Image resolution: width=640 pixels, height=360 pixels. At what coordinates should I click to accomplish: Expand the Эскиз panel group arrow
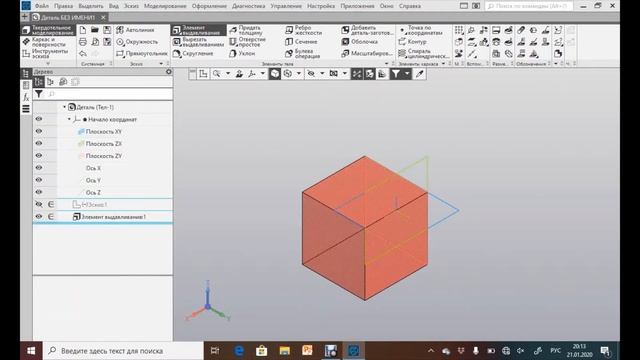pos(161,64)
